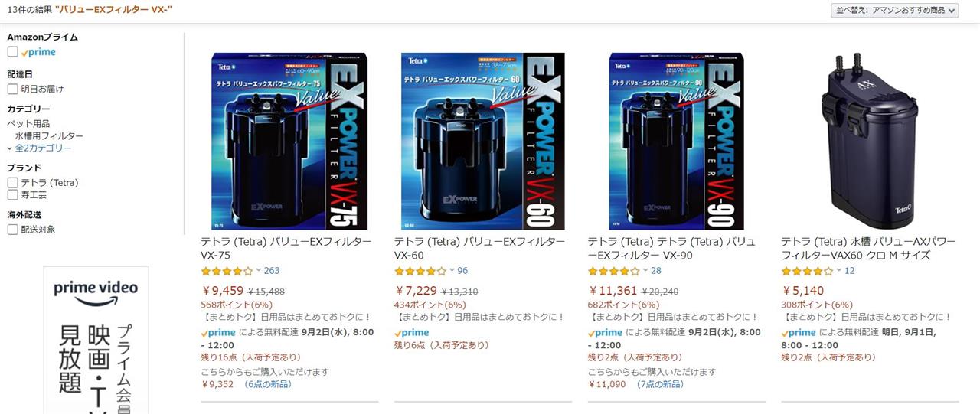Viewport: 980px width, 414px height.
Task: Enable the Amazon prime filter checkbox
Action: coord(12,52)
